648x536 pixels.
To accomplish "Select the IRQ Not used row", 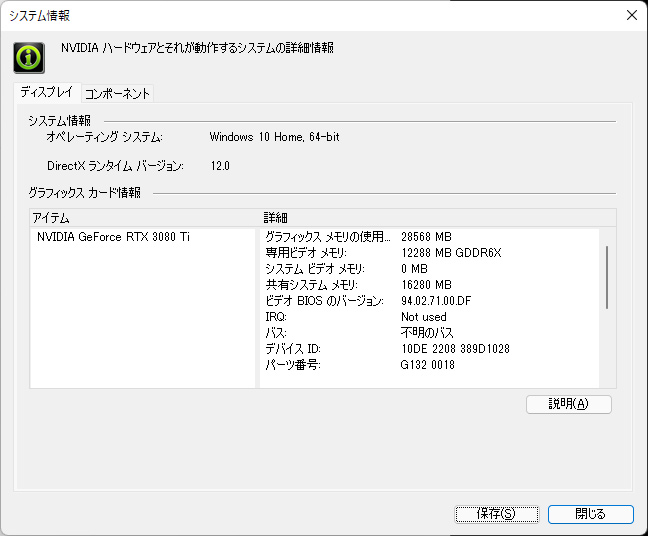I will 429,317.
